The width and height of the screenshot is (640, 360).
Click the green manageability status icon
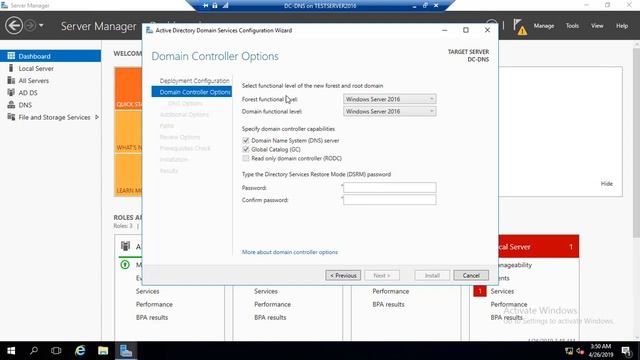point(125,264)
